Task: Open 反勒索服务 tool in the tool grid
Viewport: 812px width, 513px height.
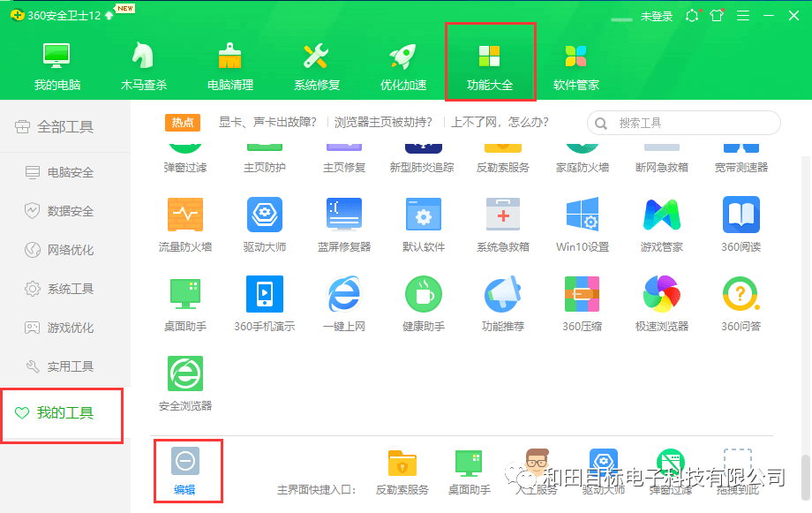Action: [x=503, y=160]
